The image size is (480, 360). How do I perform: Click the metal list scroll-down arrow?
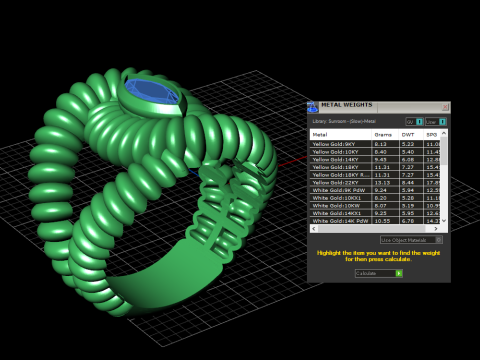click(x=444, y=221)
